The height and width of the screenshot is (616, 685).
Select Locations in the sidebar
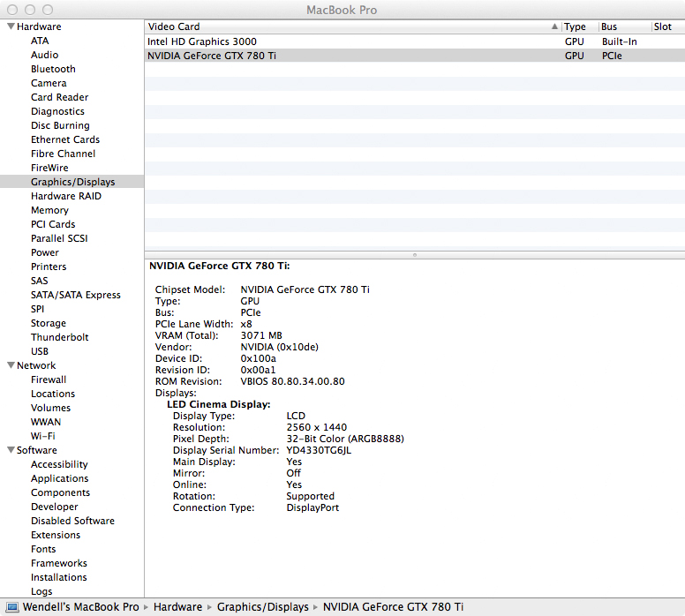click(53, 394)
